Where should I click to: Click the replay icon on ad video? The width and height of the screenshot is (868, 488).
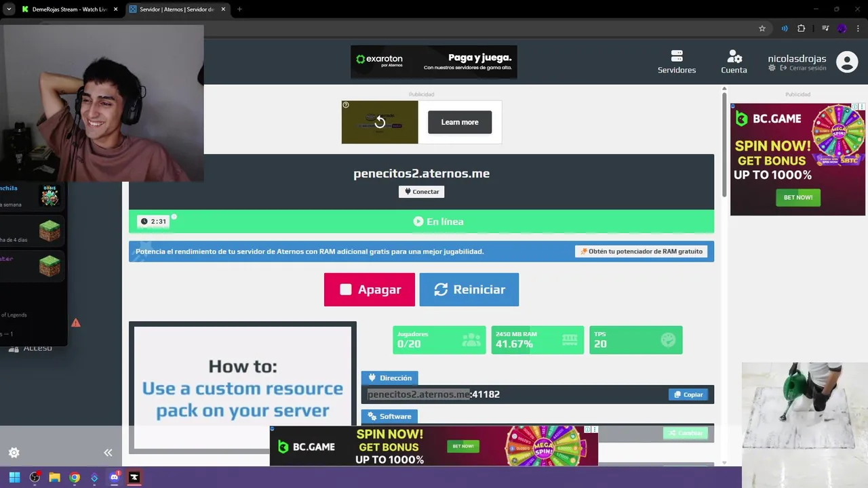pyautogui.click(x=380, y=122)
